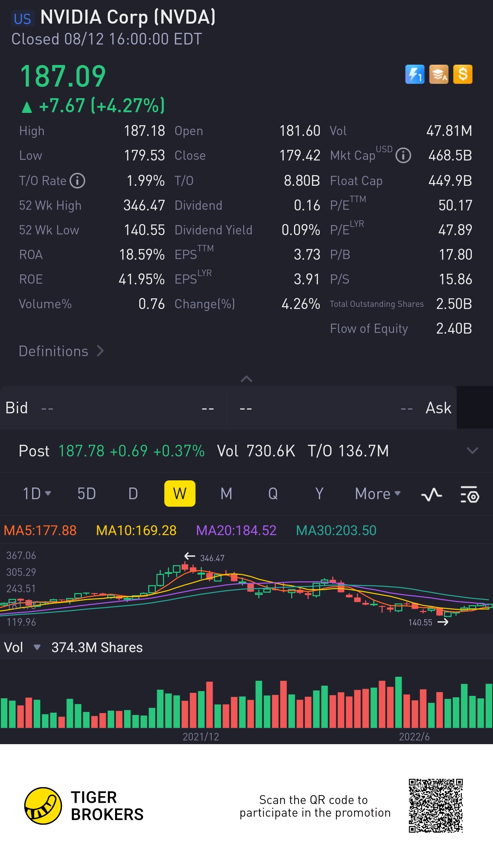
Task: Tap the Closed 08/12 16:00:00 EDT status
Action: point(107,39)
